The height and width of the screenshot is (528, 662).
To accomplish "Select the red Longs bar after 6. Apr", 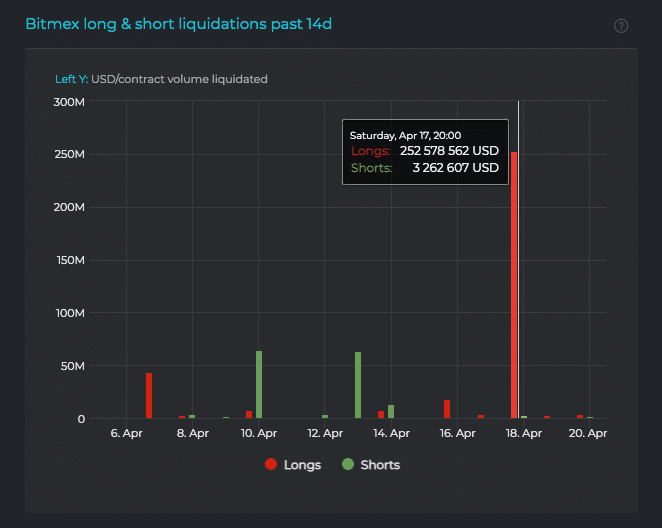I will [149, 395].
